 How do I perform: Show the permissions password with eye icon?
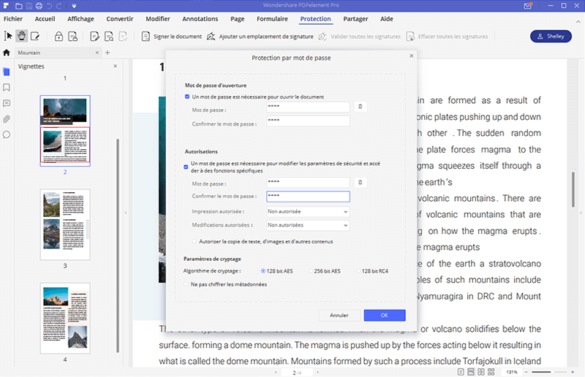pos(360,182)
